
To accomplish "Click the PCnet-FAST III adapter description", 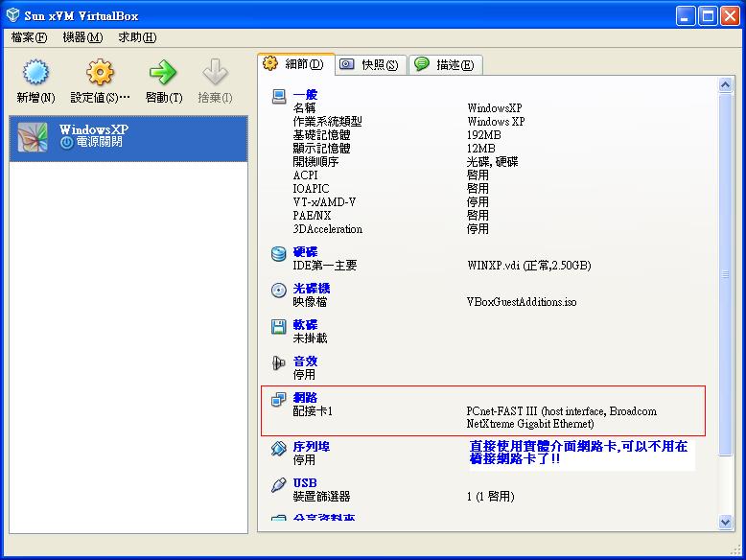I will pyautogui.click(x=561, y=417).
